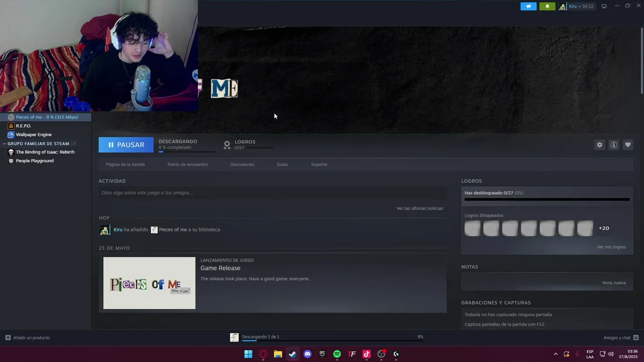Open Steam announcements megaphone button

point(528,6)
